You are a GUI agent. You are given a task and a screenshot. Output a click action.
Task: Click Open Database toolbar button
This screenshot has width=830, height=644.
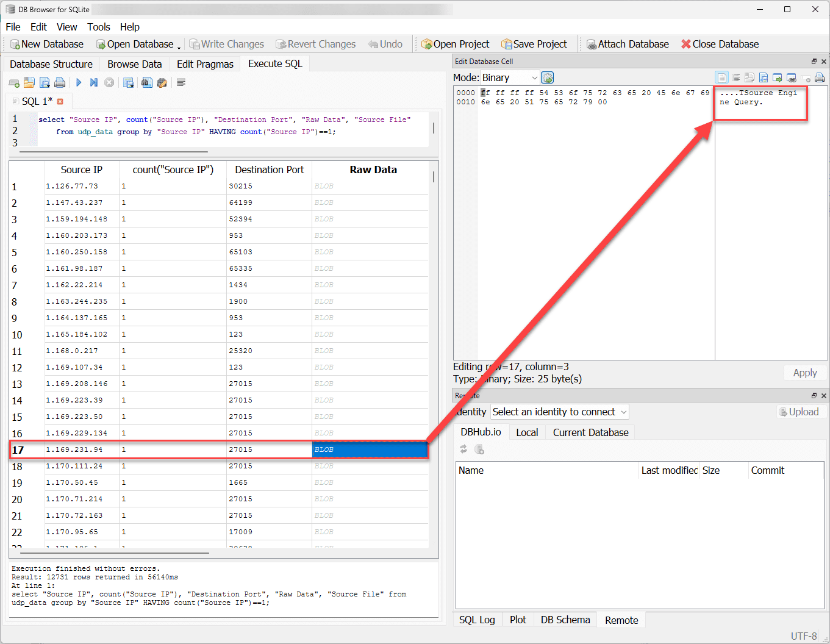[135, 44]
